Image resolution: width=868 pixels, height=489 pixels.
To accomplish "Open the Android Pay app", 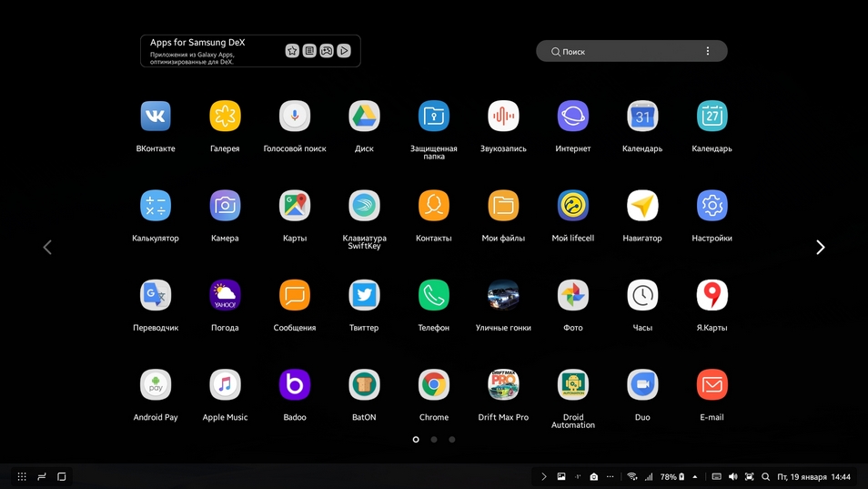I will pos(156,384).
